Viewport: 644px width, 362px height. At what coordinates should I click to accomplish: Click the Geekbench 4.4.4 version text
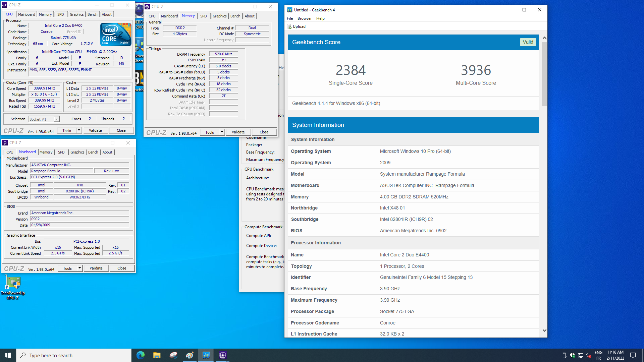pyautogui.click(x=336, y=103)
